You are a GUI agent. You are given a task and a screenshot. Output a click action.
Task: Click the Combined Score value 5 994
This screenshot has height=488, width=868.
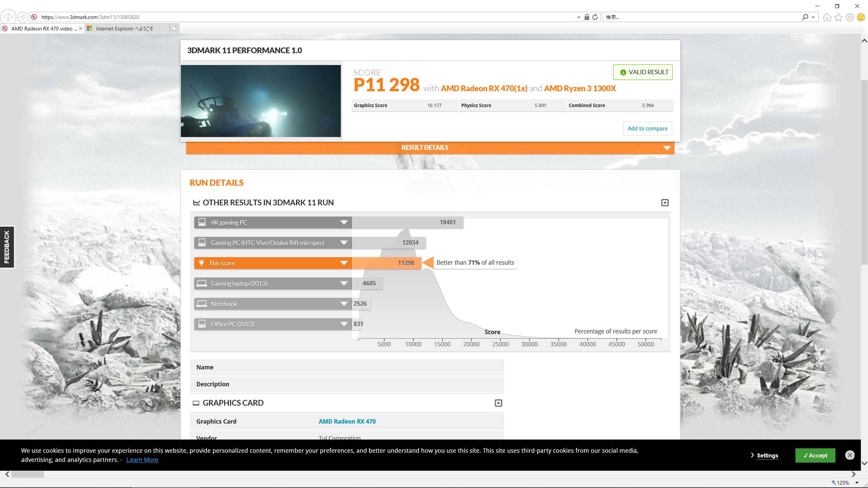[648, 105]
